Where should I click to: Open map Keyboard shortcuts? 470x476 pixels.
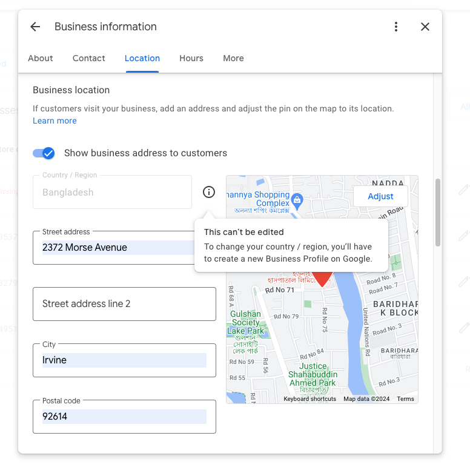[309, 399]
